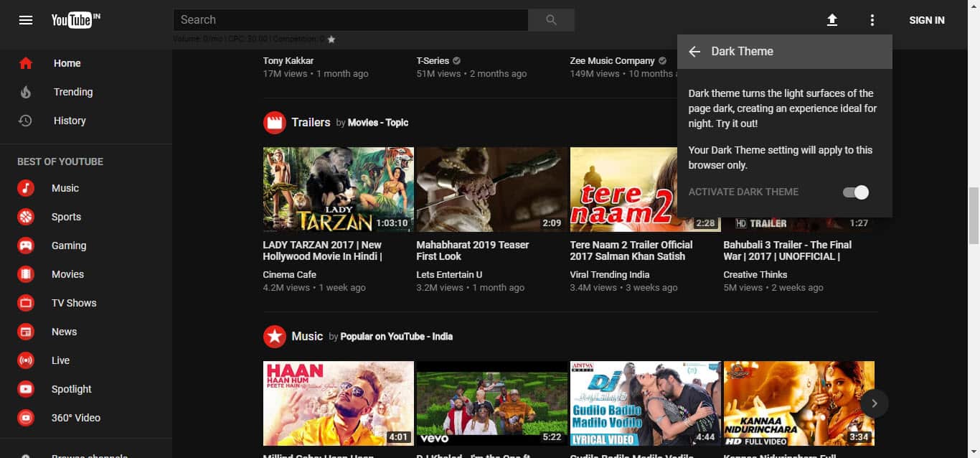The image size is (980, 458).
Task: Open Mahabharat 2019 Teaser First Look title
Action: point(473,251)
